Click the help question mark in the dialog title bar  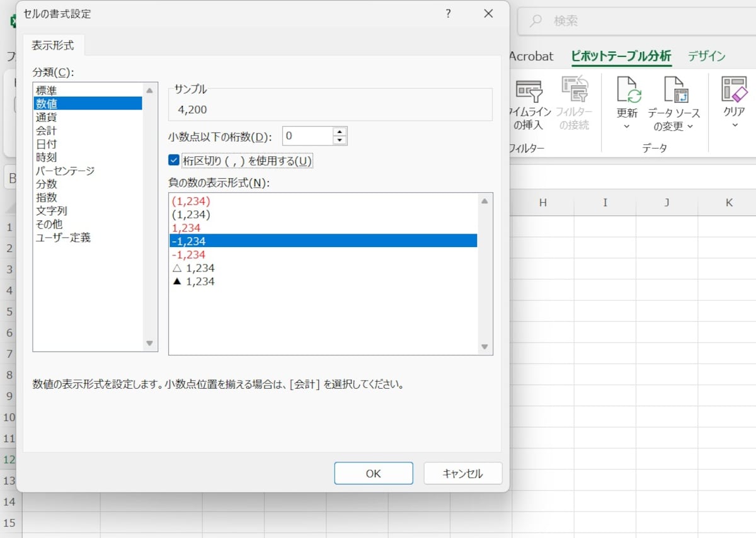pyautogui.click(x=448, y=14)
